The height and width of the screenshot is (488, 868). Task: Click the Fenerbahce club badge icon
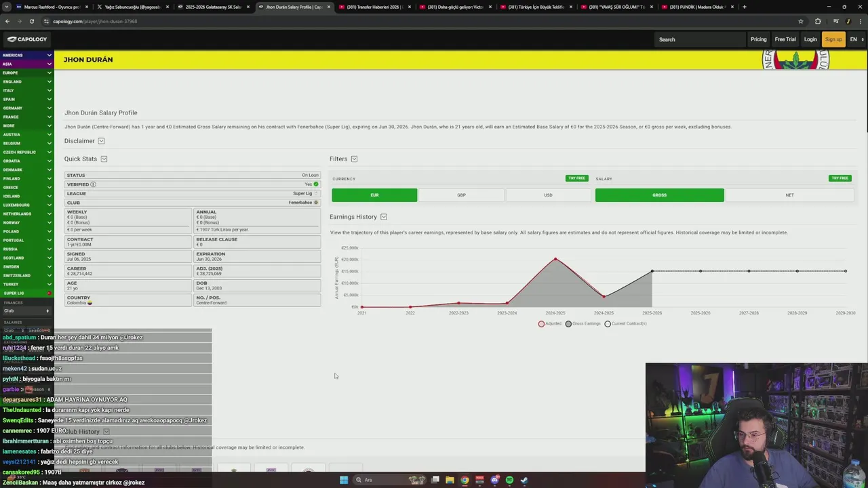point(316,203)
